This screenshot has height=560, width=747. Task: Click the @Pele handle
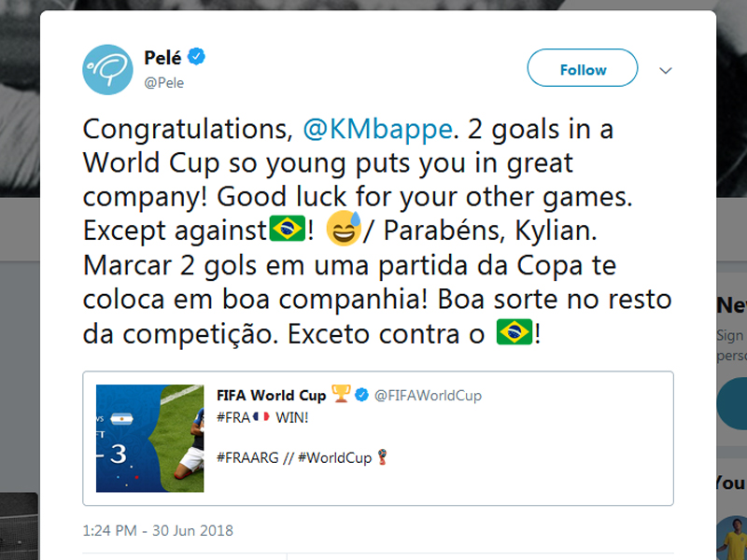coord(163,82)
